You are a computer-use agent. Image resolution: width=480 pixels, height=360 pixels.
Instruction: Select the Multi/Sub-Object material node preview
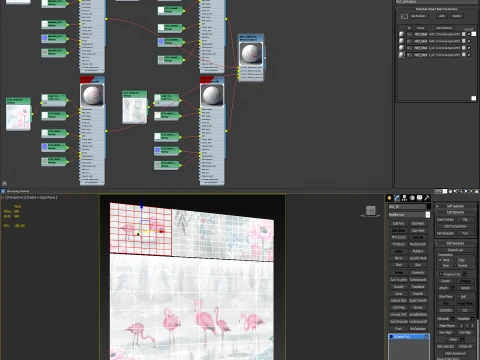click(x=251, y=53)
